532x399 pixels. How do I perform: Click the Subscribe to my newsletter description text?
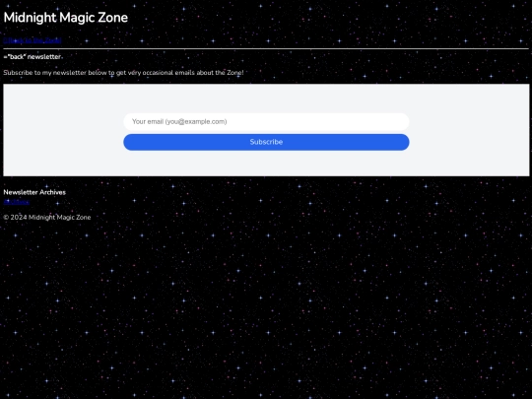(123, 73)
